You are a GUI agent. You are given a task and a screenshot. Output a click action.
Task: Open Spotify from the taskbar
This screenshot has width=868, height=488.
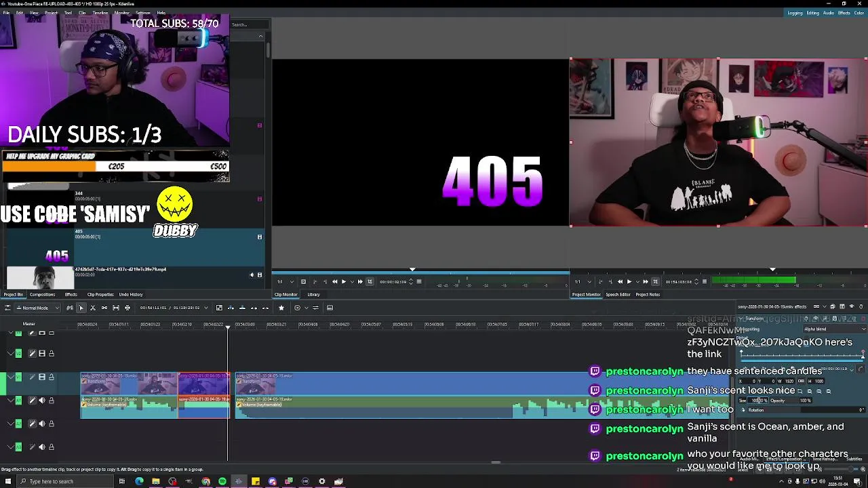click(222, 481)
